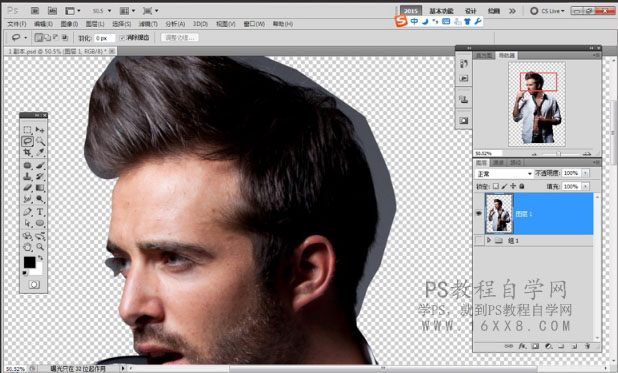Select the Lasso tool in toolbox
618x373 pixels.
pyautogui.click(x=27, y=141)
